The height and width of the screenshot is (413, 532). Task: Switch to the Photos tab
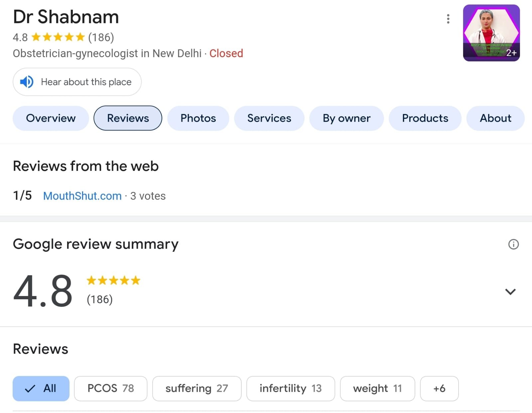198,118
